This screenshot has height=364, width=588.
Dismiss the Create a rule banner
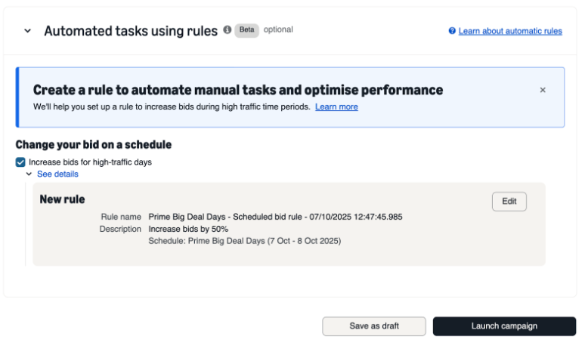543,90
